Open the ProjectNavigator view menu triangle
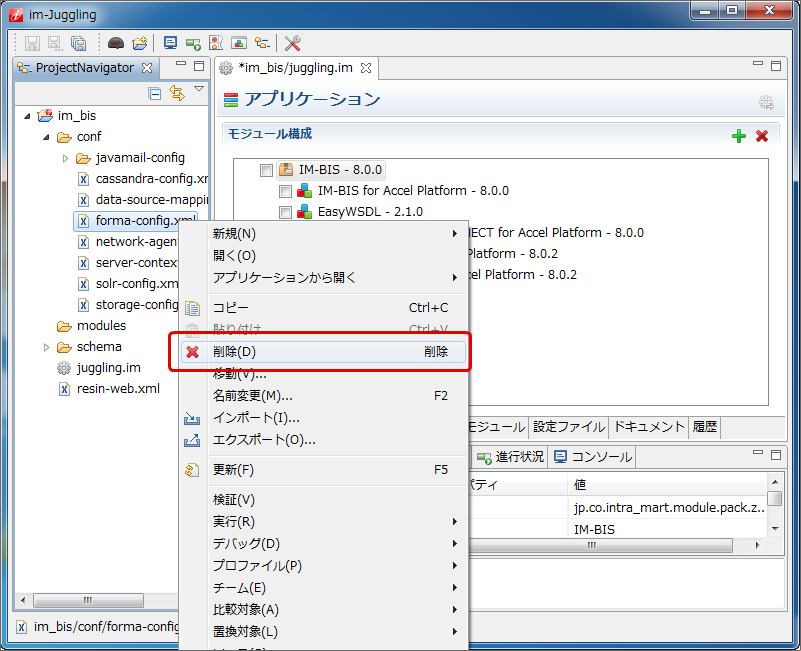 pos(199,89)
